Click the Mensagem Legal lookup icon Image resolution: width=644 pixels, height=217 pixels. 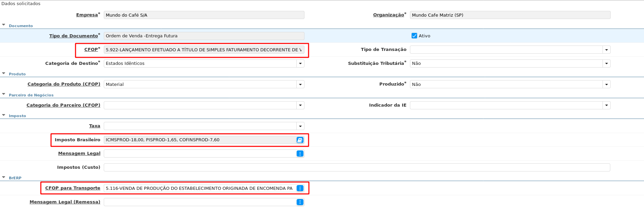(x=300, y=154)
